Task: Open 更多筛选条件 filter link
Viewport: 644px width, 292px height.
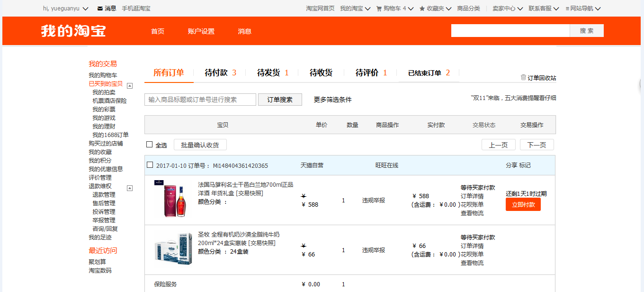Action: [333, 100]
